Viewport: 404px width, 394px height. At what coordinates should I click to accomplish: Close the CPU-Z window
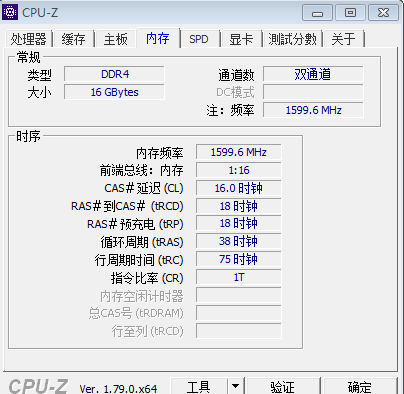[x=383, y=13]
